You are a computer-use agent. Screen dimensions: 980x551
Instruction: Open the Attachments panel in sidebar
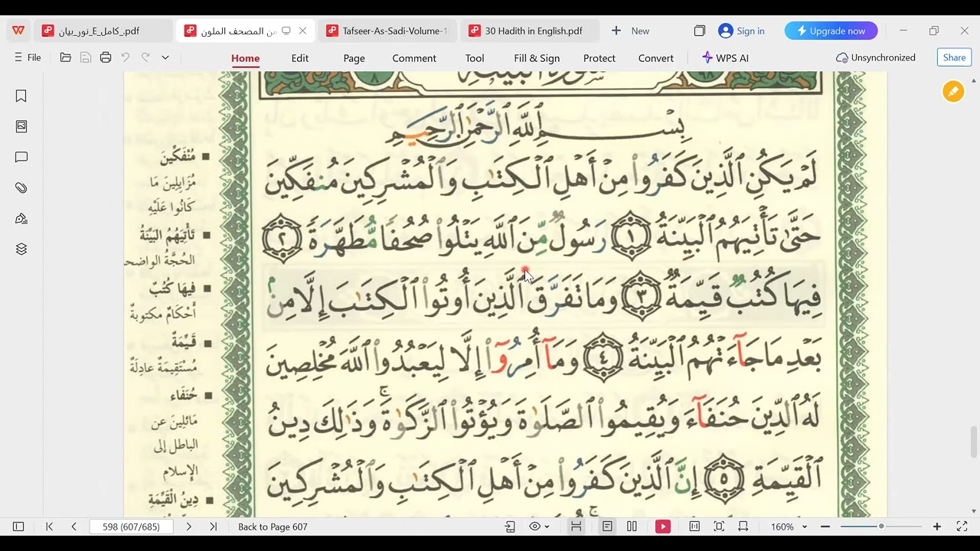point(21,187)
